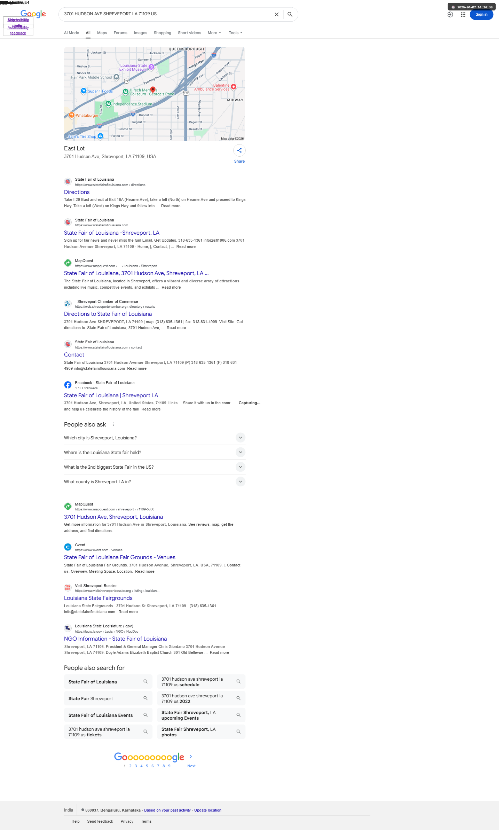Open the settings gear icon
504x830 pixels.
tap(450, 15)
